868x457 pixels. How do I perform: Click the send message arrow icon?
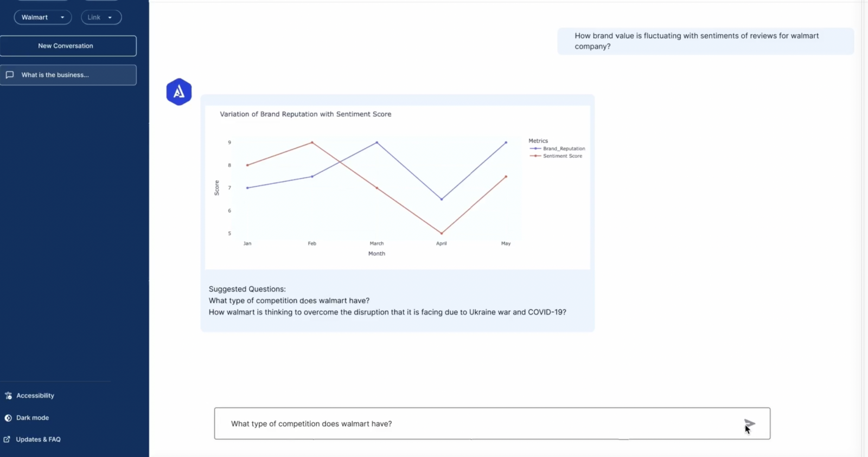[750, 423]
